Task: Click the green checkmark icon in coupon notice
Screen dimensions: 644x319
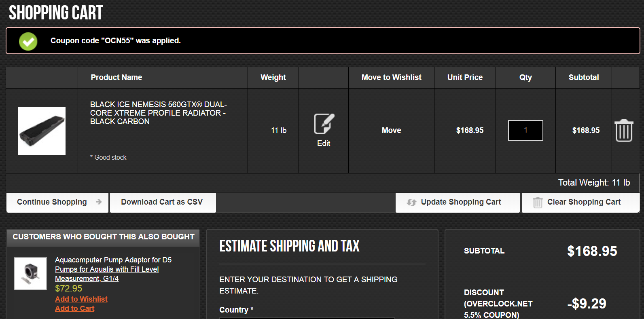Action: 28,41
